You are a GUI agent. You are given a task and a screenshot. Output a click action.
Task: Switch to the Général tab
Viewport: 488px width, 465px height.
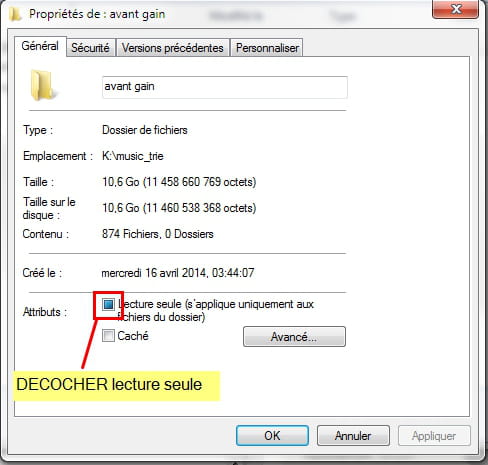[x=40, y=46]
